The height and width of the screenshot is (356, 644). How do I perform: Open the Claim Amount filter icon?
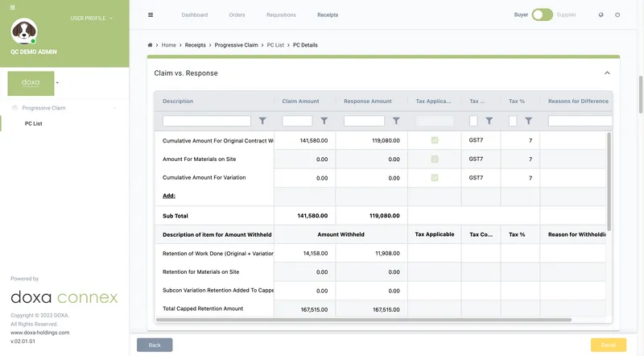pyautogui.click(x=324, y=121)
